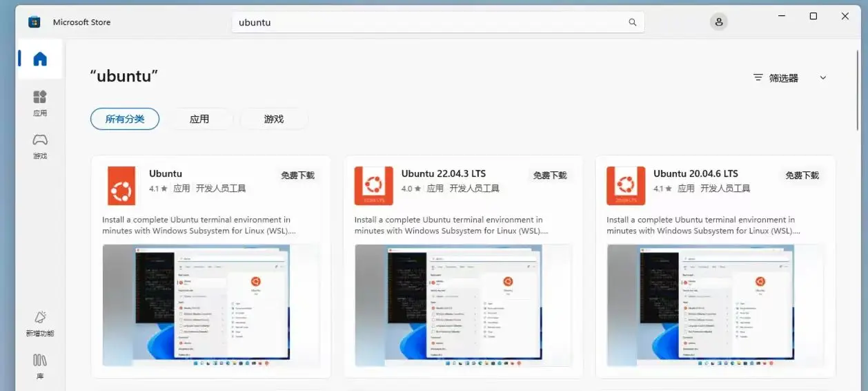Select the 游戏 category filter tab
The width and height of the screenshot is (868, 391).
[x=274, y=119]
